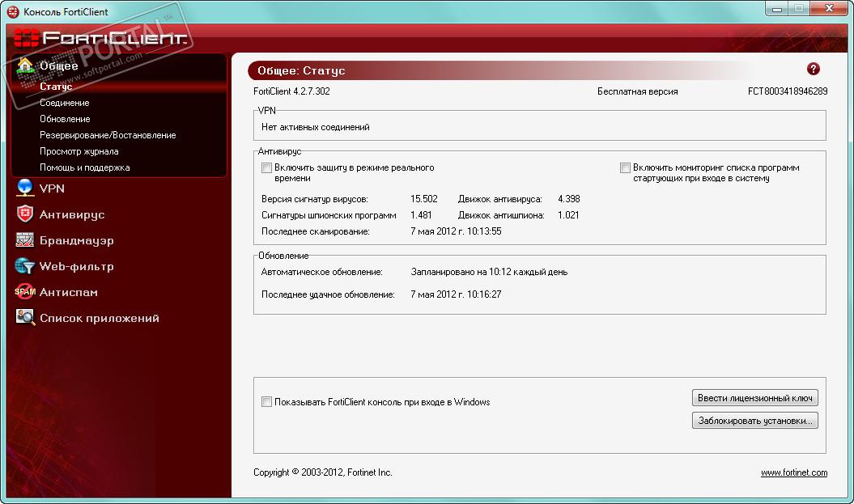Click last successful update time 10:16:27
The height and width of the screenshot is (504, 854).
tap(456, 294)
